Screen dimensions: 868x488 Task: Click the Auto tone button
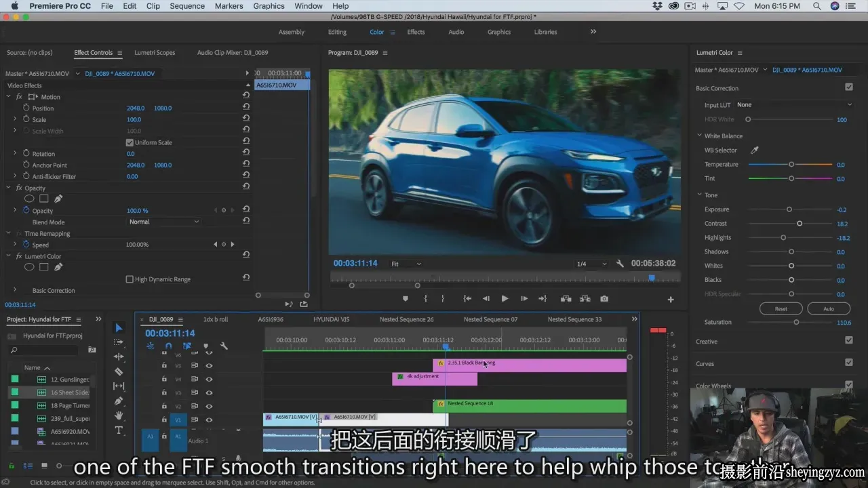(829, 308)
